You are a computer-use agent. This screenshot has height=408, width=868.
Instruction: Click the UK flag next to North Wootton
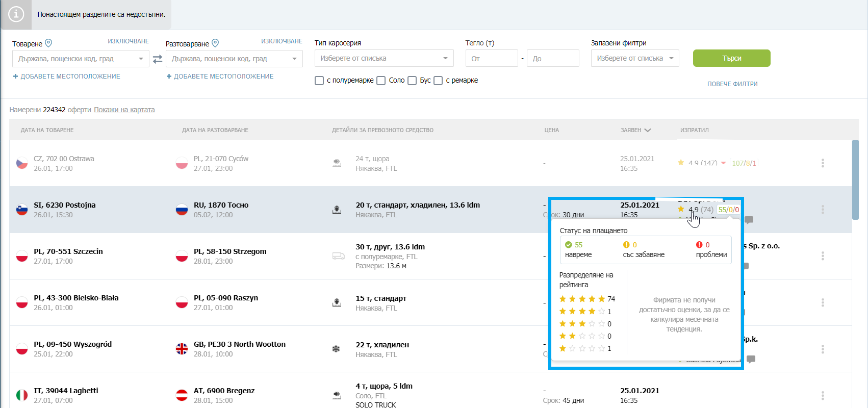(182, 349)
